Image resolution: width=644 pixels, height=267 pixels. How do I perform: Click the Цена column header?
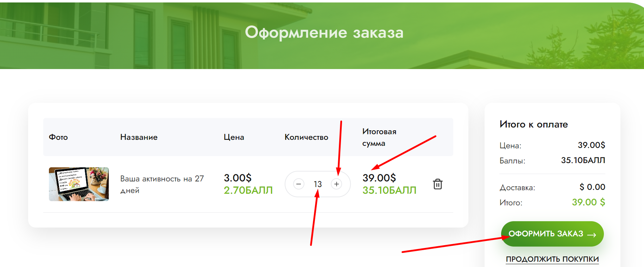pyautogui.click(x=234, y=137)
